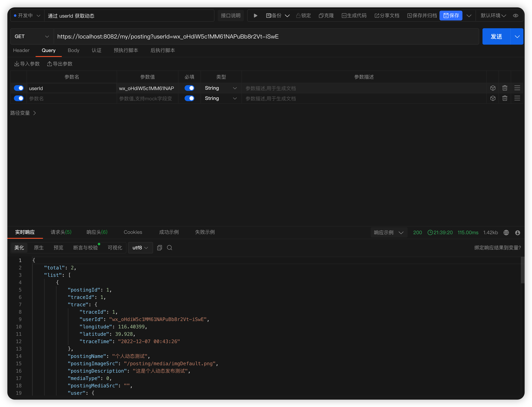
Task: Open the 成功示例 tab
Action: pos(169,232)
